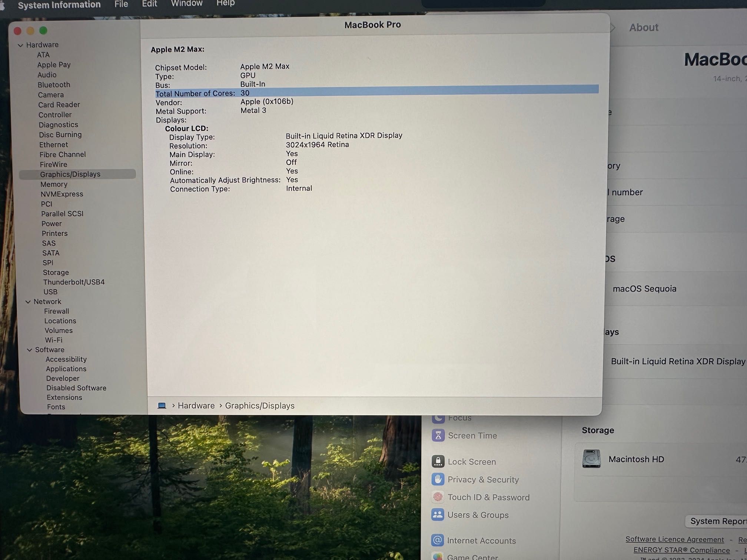Click the highlighted Total Number of Cores row
Image resolution: width=747 pixels, height=560 pixels.
click(377, 91)
